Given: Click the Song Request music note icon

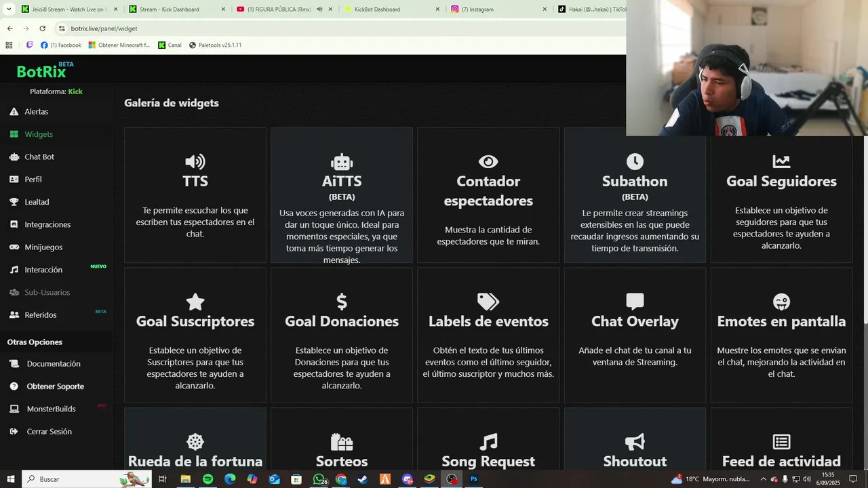Looking at the screenshot, I should [488, 442].
